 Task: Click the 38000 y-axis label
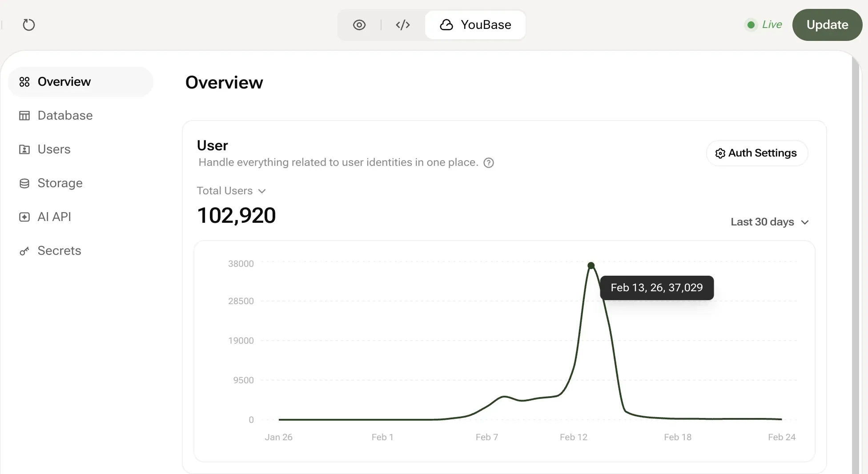241,264
